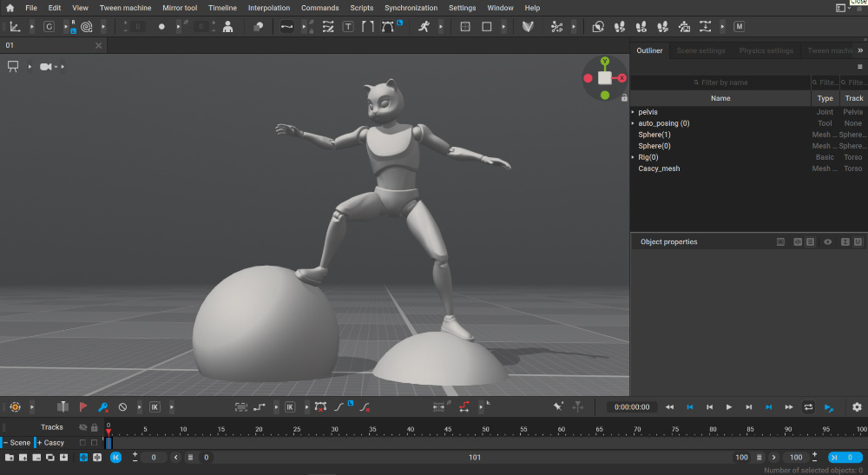Click the blue key delete icon
The width and height of the screenshot is (868, 475).
(x=102, y=407)
